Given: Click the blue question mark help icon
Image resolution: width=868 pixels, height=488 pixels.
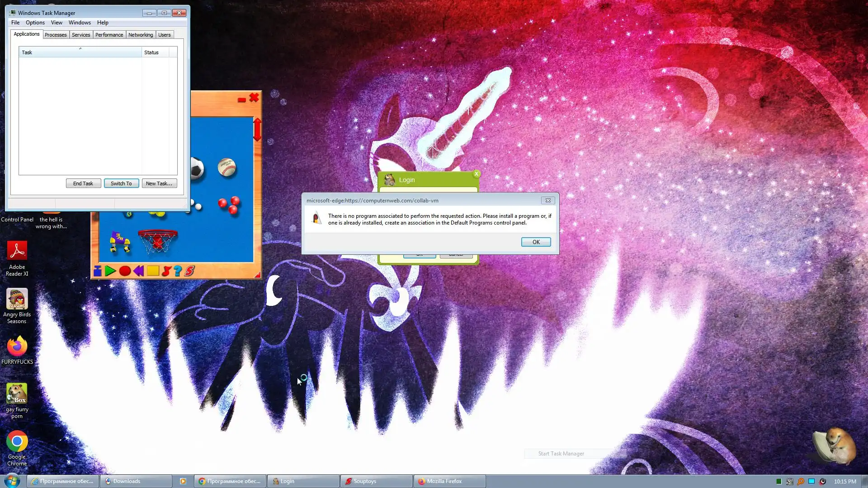Looking at the screenshot, I should point(178,271).
